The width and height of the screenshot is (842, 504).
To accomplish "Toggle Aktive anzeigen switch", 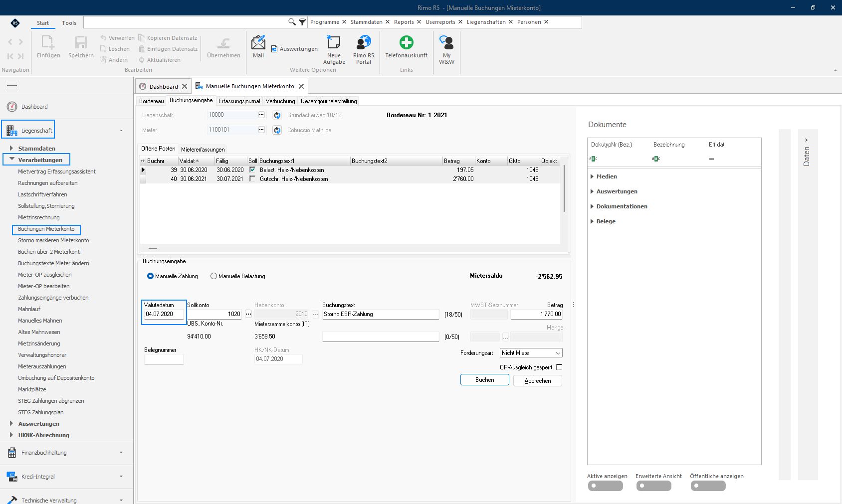I will (x=605, y=486).
